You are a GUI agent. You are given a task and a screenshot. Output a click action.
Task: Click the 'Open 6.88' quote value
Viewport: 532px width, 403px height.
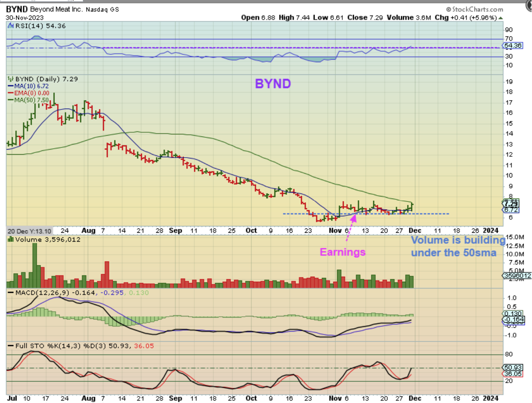[x=258, y=17]
